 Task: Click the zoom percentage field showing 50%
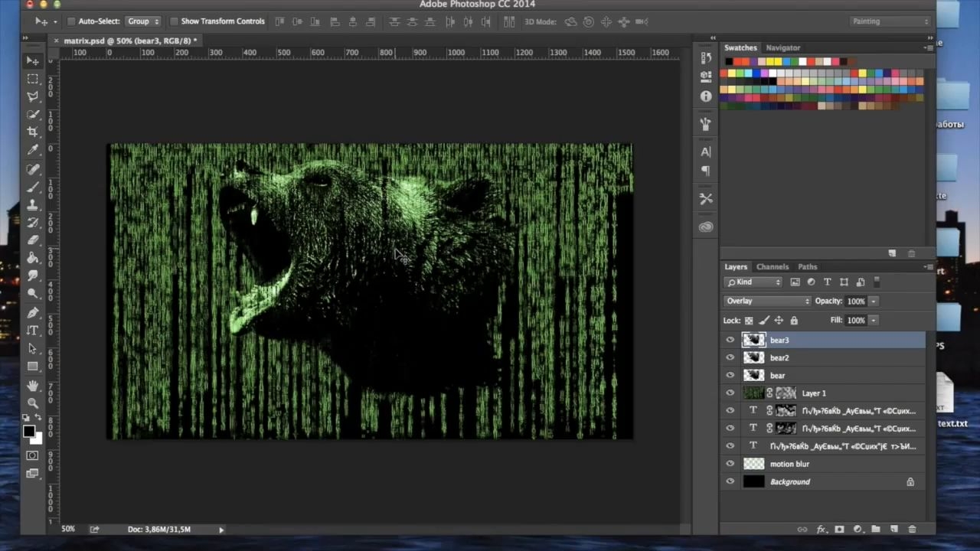[68, 530]
